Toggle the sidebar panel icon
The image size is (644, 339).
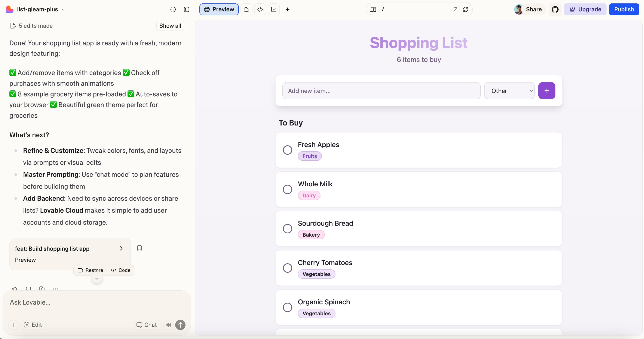click(187, 9)
